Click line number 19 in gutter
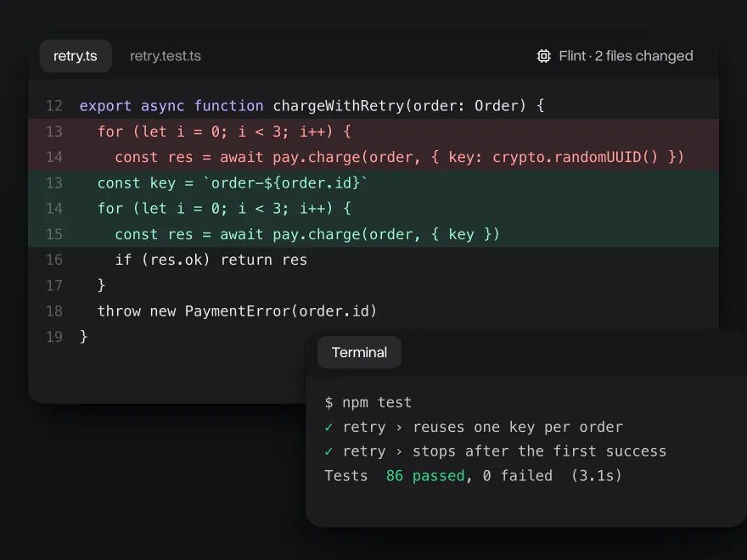Screen dimensions: 747x560 [54, 337]
